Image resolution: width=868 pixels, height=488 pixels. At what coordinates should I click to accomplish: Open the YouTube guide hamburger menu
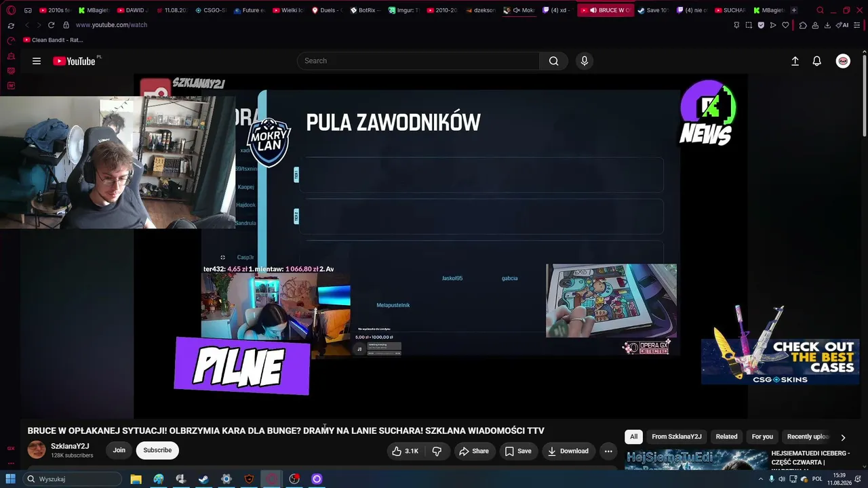click(37, 61)
